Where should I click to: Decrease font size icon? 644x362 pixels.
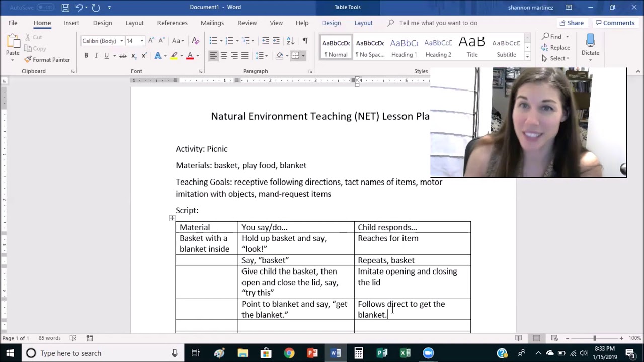pos(162,41)
